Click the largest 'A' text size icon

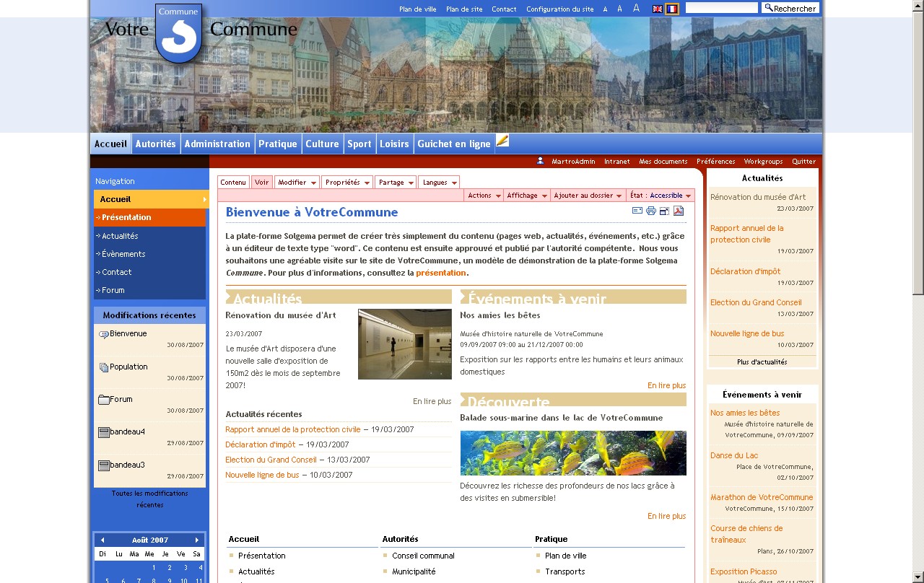[x=636, y=9]
